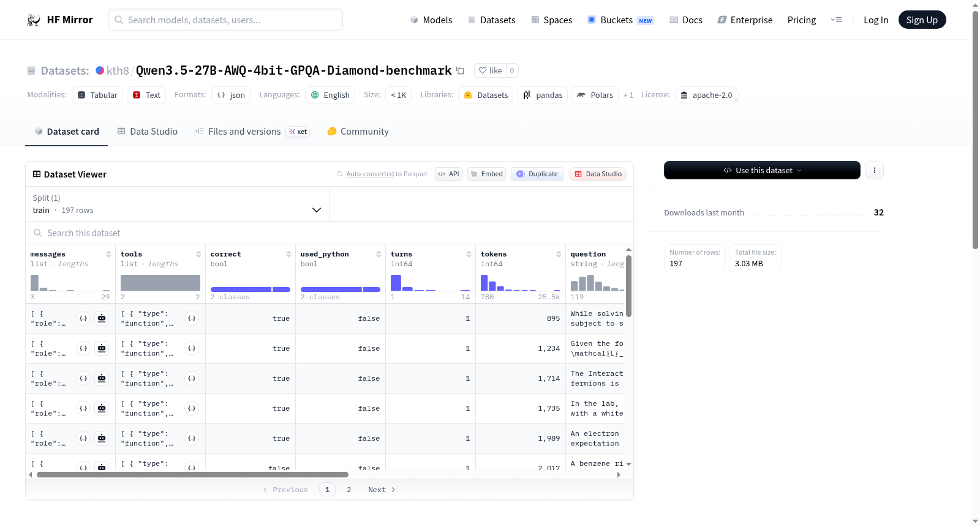Screen dimensions: 980x527
Task: Expand messages JSON in the 1,989 tokens row
Action: (83, 438)
